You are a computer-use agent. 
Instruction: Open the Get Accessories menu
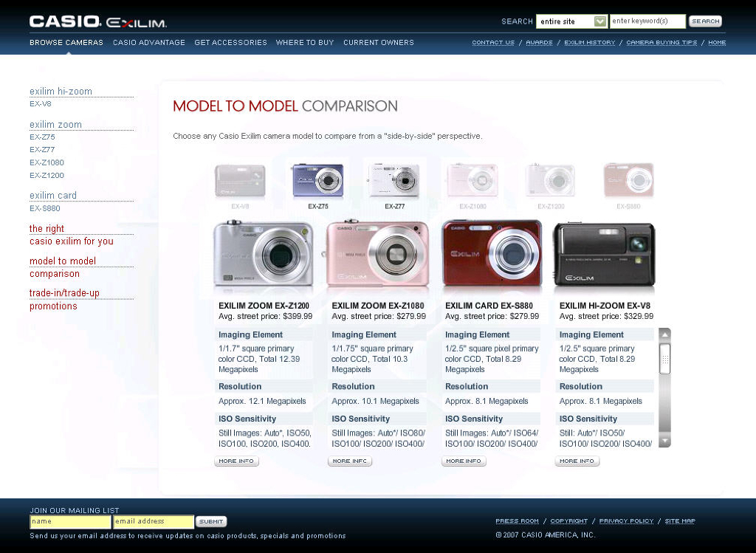tap(230, 42)
